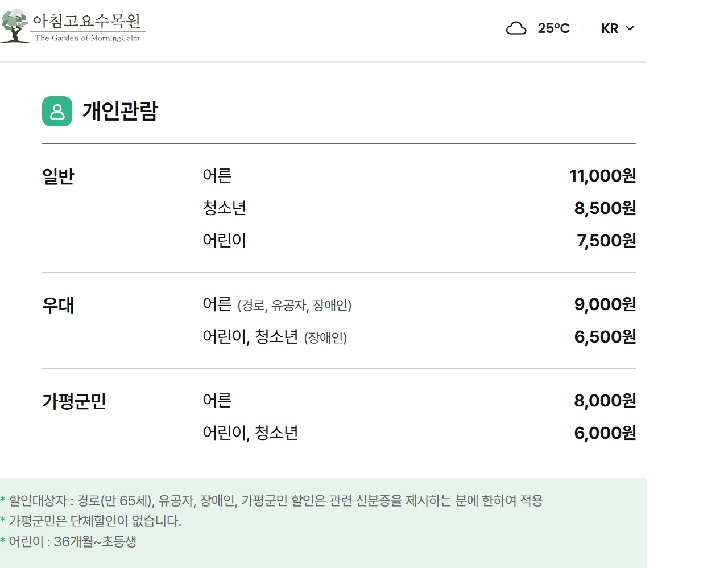Click the 가평군민 category label
The width and height of the screenshot is (728, 568).
74,401
